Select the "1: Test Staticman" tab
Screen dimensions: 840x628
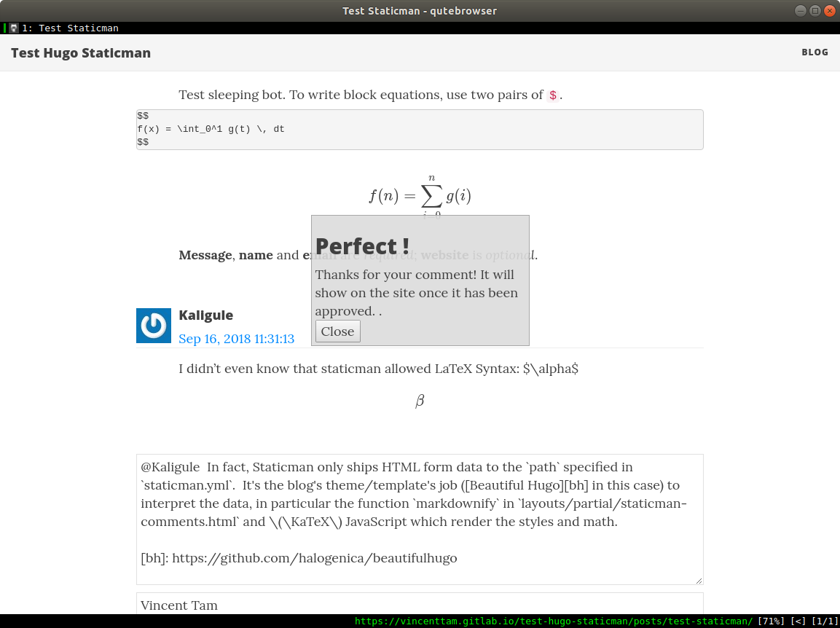pos(70,28)
